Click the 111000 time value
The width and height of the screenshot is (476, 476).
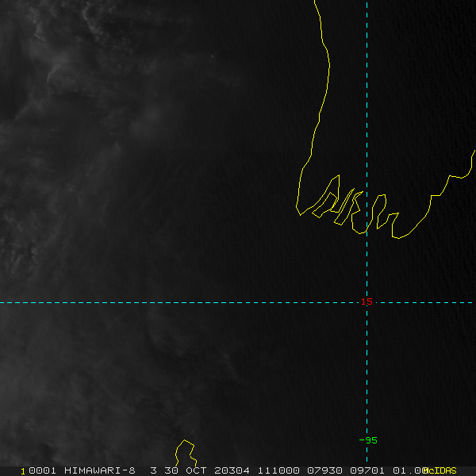click(x=278, y=470)
